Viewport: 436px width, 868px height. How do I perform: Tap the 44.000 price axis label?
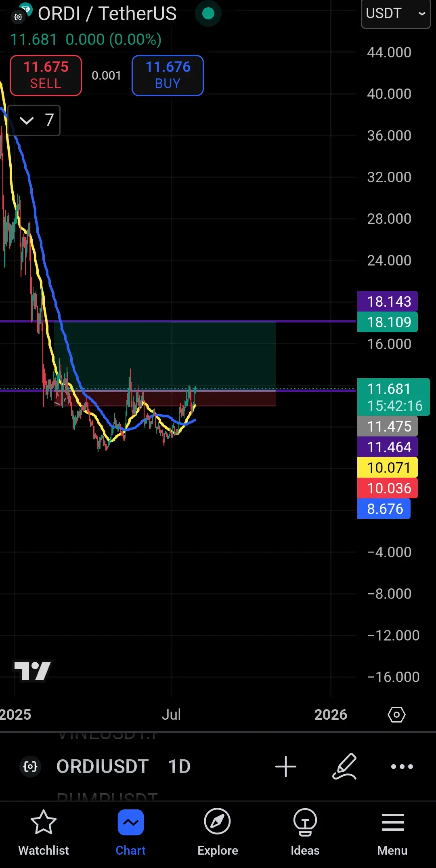point(389,52)
